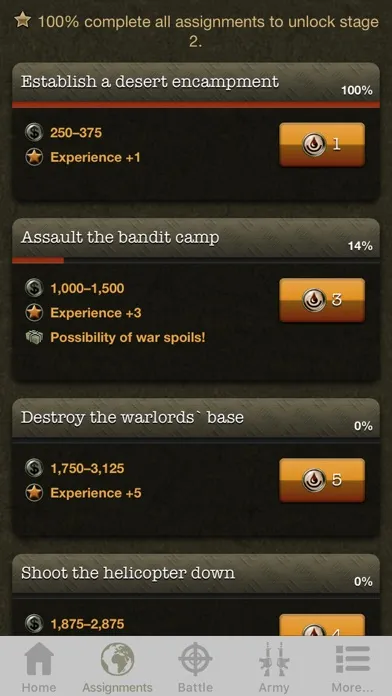Start desert encampment assignment costing 1 energy
The height and width of the screenshot is (696, 392).
coord(322,145)
